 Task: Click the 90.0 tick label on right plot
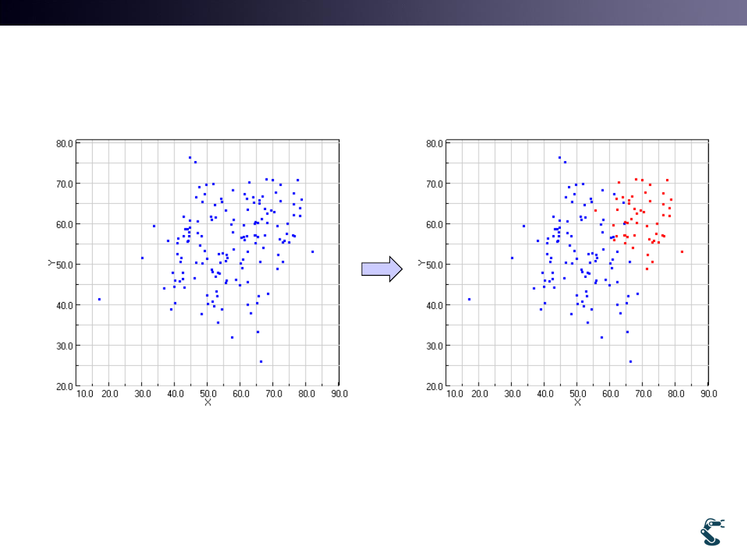click(709, 393)
